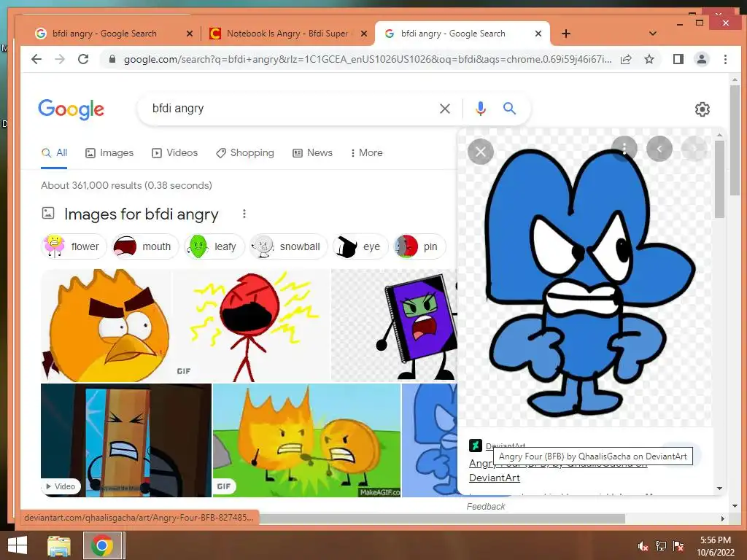Switch to the Shopping tab
747x560 pixels.
click(x=245, y=153)
